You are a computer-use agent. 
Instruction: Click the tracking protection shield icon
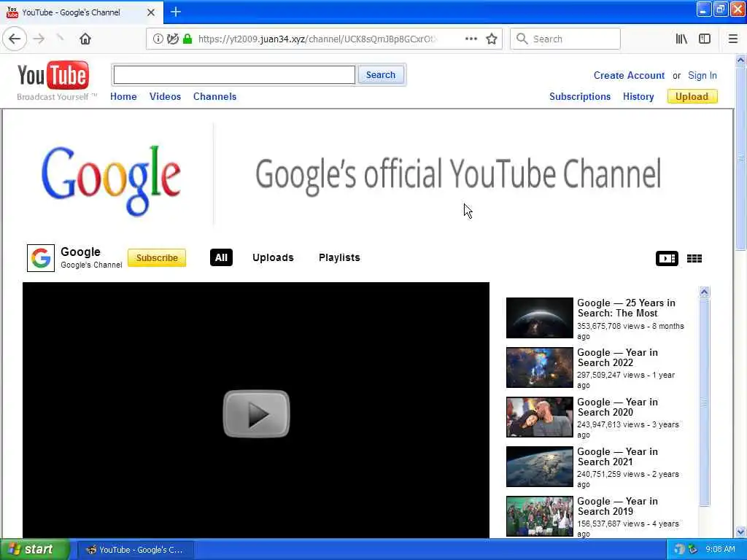pyautogui.click(x=173, y=39)
